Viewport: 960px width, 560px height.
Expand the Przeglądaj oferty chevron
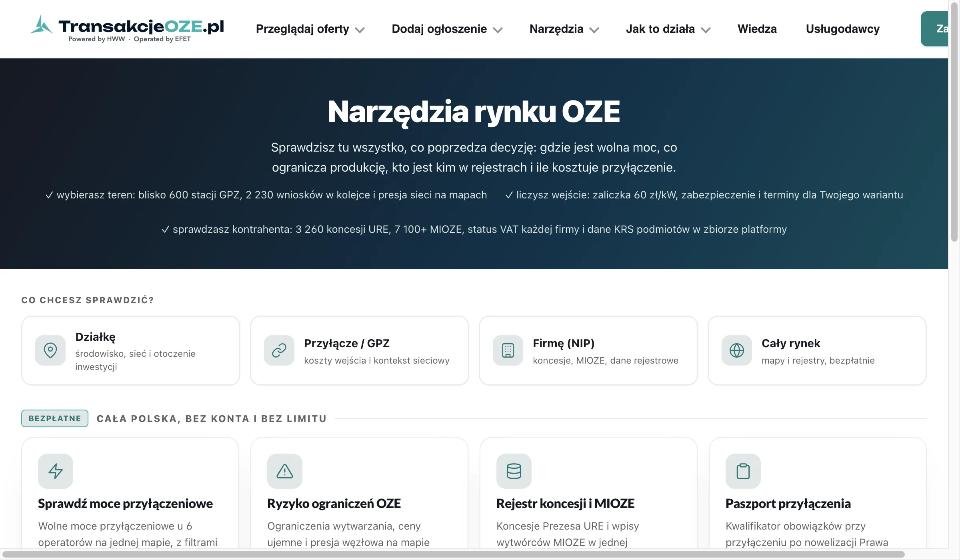click(360, 30)
